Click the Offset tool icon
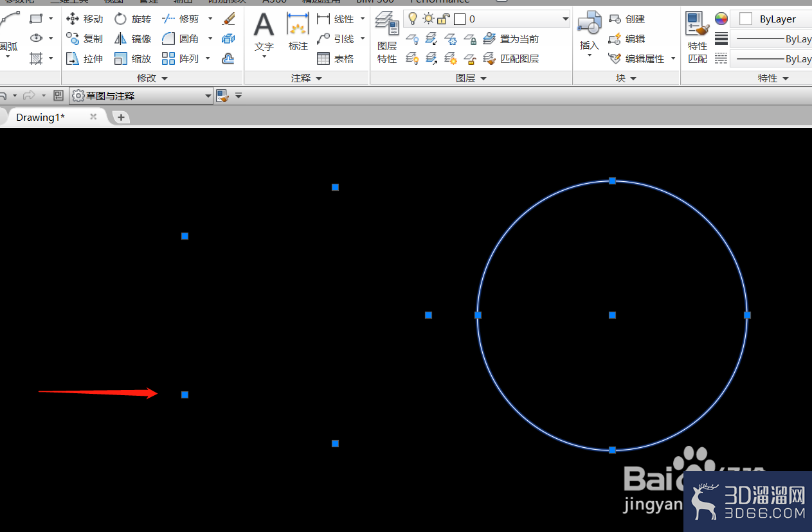812x532 pixels. pos(228,59)
